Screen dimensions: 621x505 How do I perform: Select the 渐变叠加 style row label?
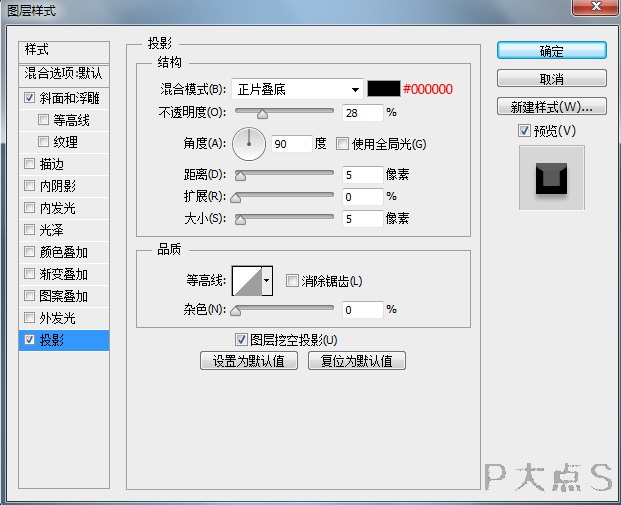click(63, 274)
